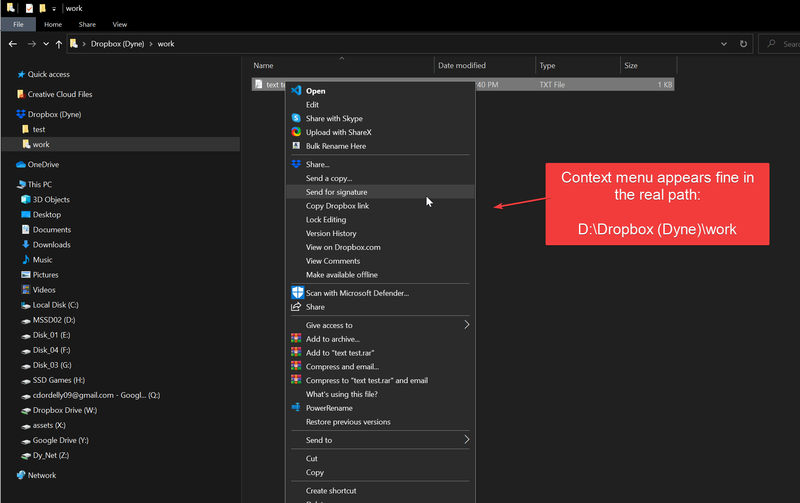
Task: Open the View ribbon tab
Action: pos(119,24)
